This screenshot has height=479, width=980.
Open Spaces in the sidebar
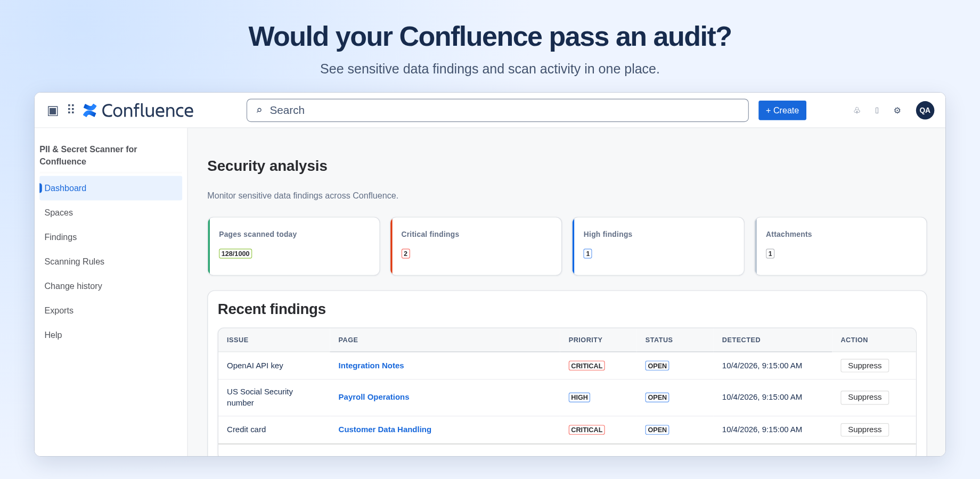click(111, 212)
